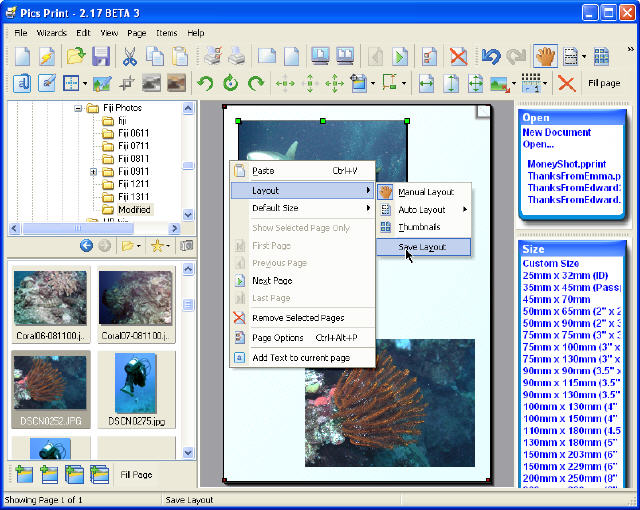Screen dimensions: 640x510
Task: Click the Print icon in toolbar
Action: [236, 57]
